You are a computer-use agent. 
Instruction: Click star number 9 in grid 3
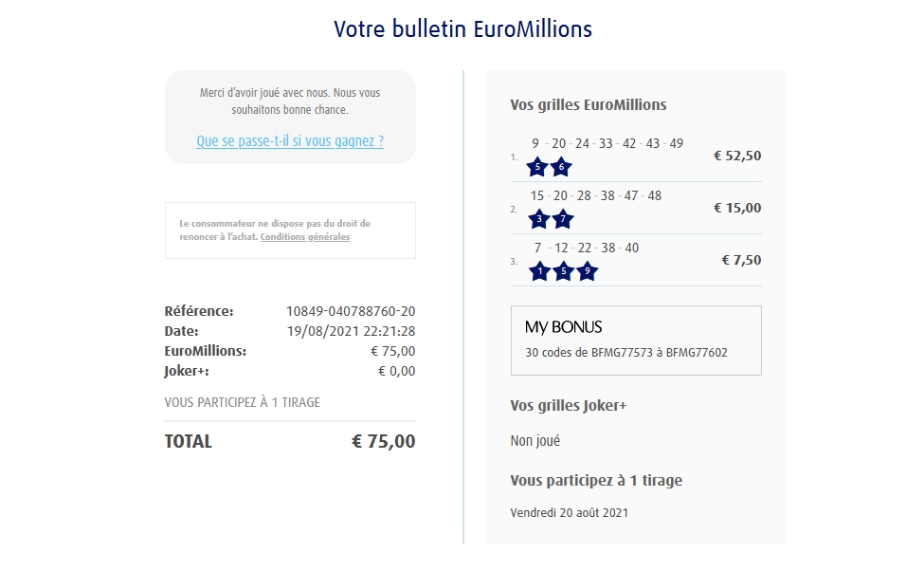click(587, 272)
